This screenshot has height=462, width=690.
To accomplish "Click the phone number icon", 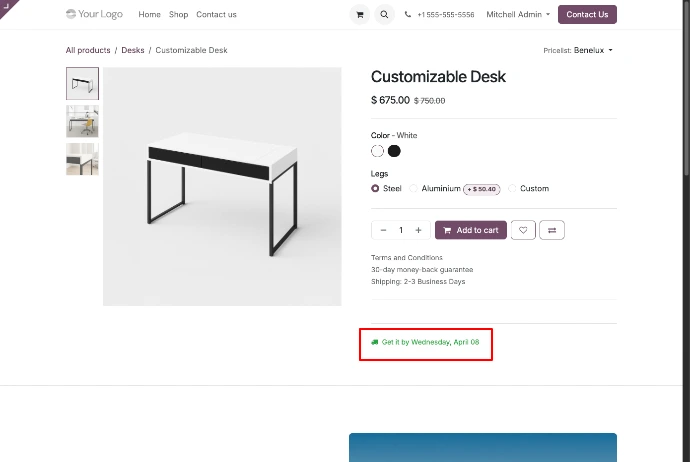I will click(408, 15).
